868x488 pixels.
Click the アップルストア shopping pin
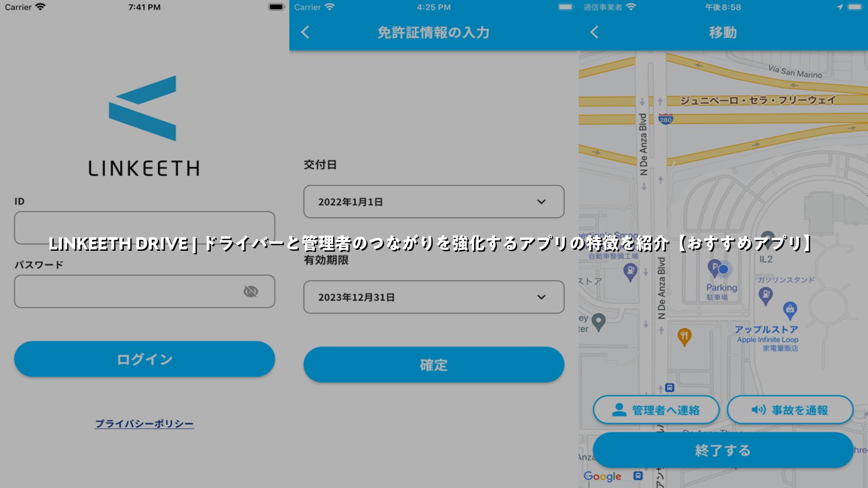(790, 311)
